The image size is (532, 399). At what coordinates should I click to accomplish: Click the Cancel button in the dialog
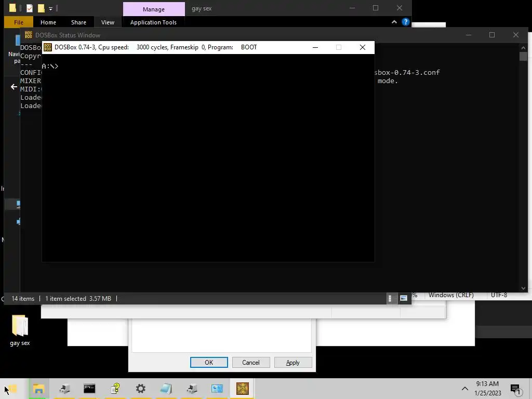point(251,362)
